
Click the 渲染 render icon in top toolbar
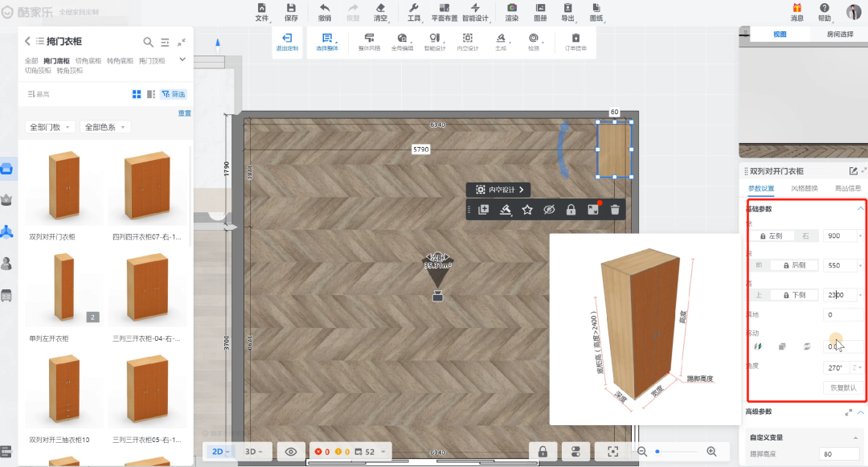pos(511,8)
